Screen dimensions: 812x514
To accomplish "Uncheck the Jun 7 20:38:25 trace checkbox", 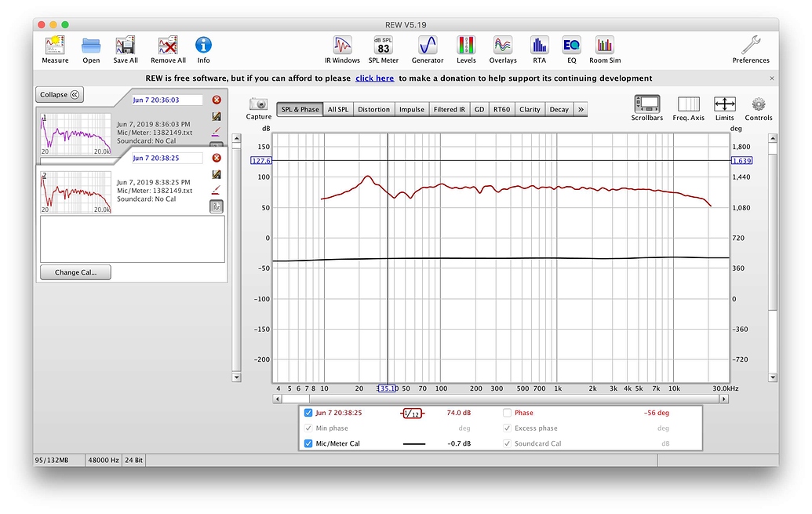I will pos(308,413).
